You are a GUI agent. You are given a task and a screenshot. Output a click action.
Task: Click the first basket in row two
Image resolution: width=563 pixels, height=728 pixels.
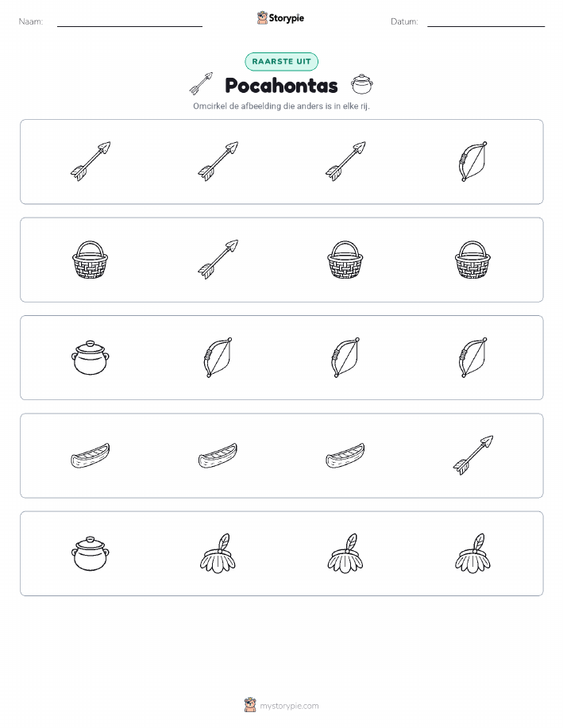[90, 260]
